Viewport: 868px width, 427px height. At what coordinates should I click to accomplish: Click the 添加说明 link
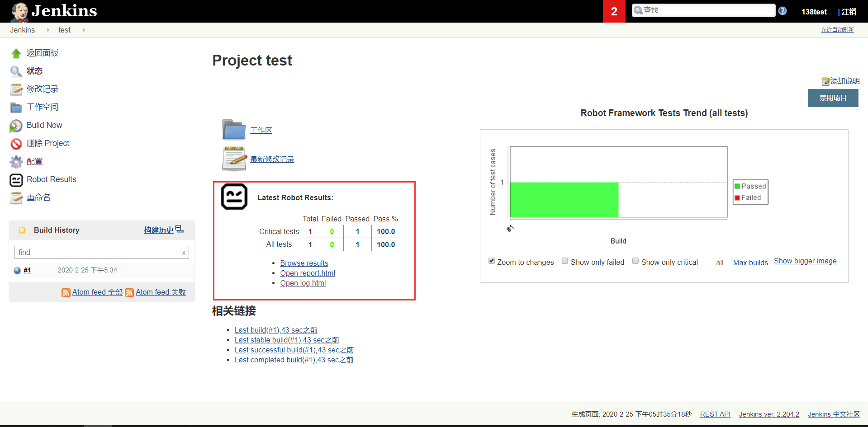[x=845, y=81]
